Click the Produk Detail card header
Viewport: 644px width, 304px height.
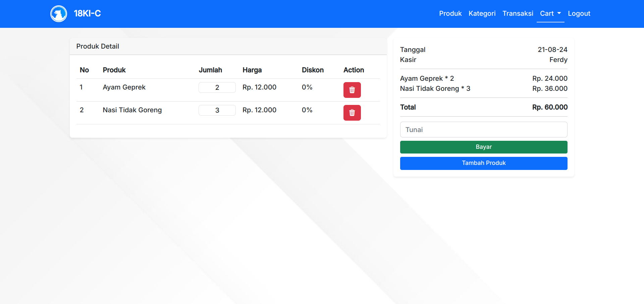click(x=98, y=46)
